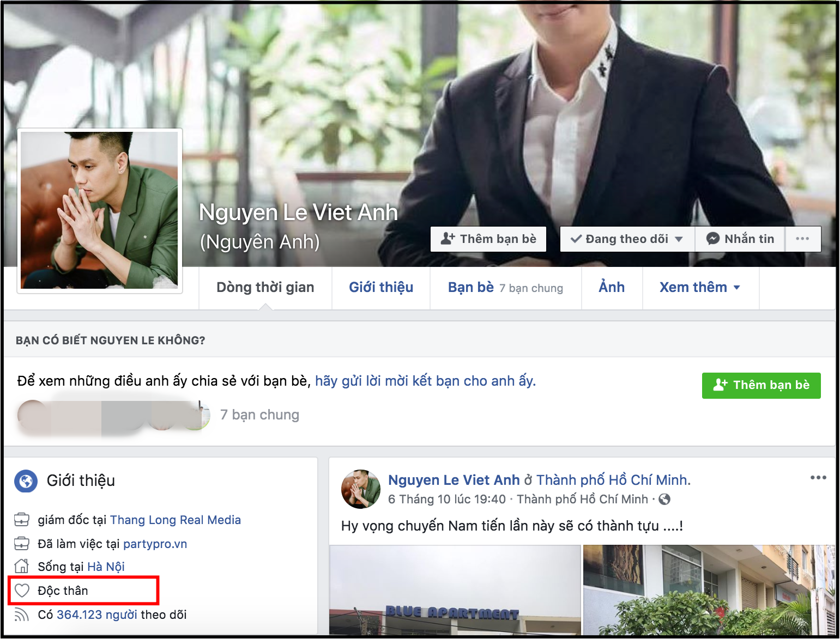Viewport: 840px width, 639px height.
Task: Open the Thang Long Real Media link
Action: point(176,520)
